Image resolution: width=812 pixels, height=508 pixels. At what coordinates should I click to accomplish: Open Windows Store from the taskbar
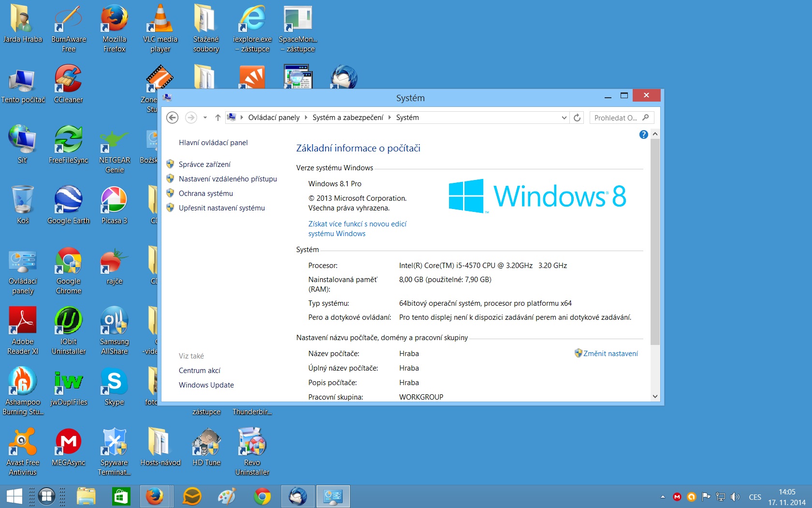[121, 496]
